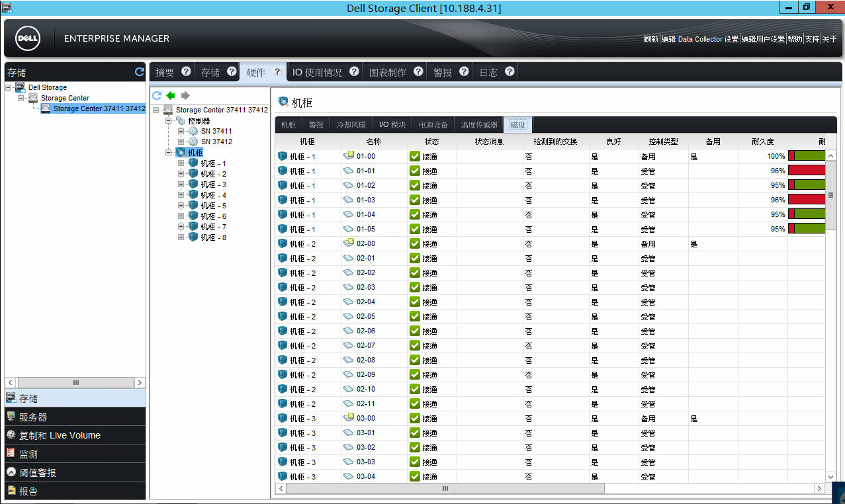Open help icon next to 图表制作 tab
Screen dimensions: 845x504
click(x=418, y=71)
